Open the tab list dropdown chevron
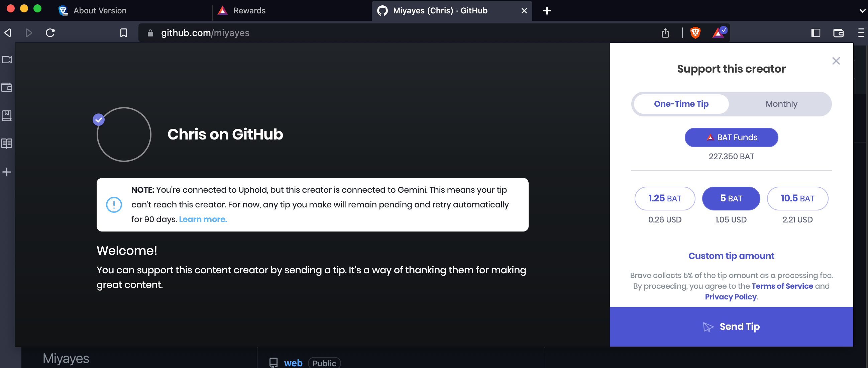Image resolution: width=868 pixels, height=368 pixels. [x=862, y=11]
